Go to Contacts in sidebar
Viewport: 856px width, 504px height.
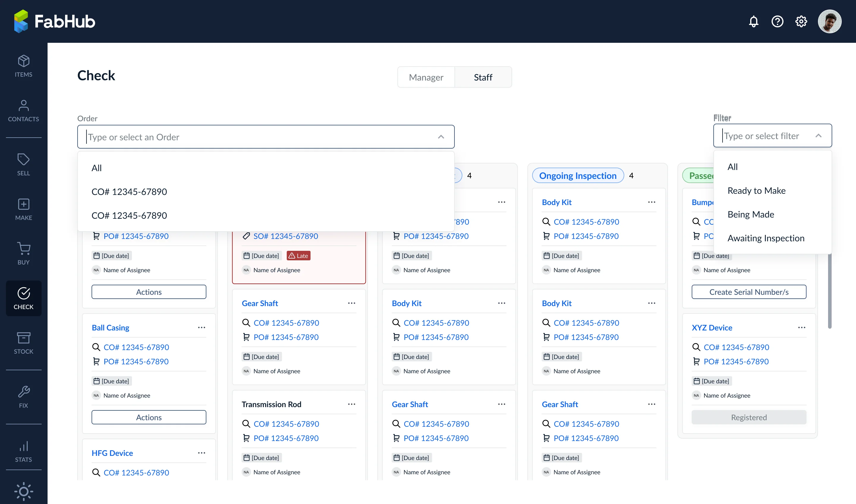pos(23,111)
